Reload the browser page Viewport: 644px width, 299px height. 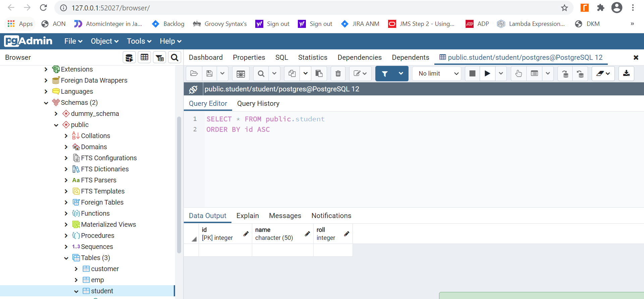pos(43,8)
